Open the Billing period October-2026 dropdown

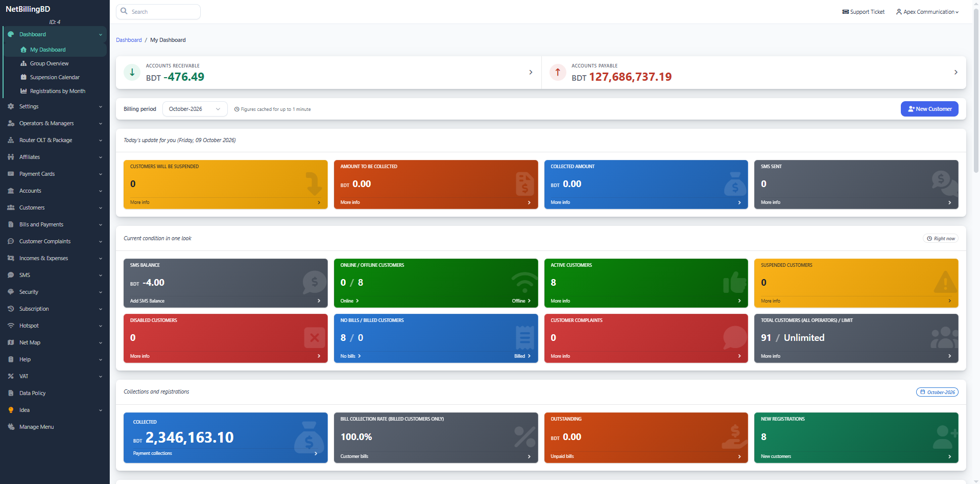195,109
